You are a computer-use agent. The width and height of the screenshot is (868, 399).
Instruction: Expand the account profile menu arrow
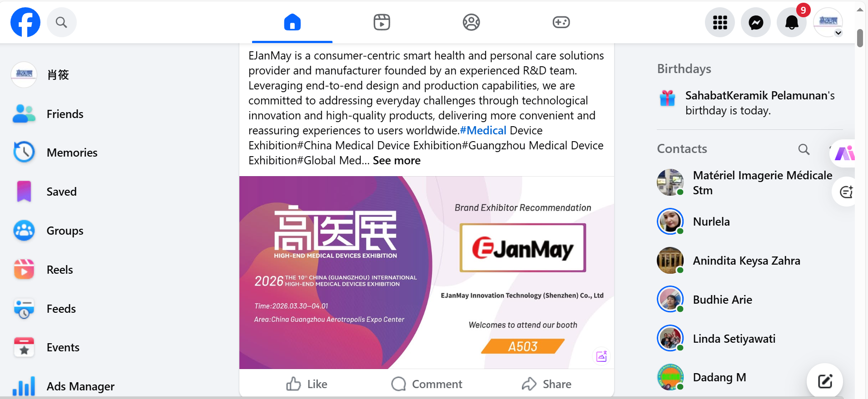(x=838, y=33)
